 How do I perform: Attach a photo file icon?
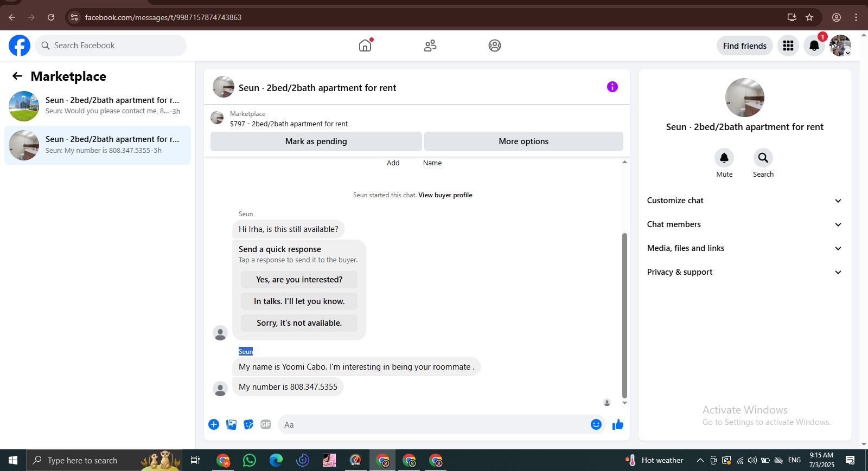tap(232, 424)
